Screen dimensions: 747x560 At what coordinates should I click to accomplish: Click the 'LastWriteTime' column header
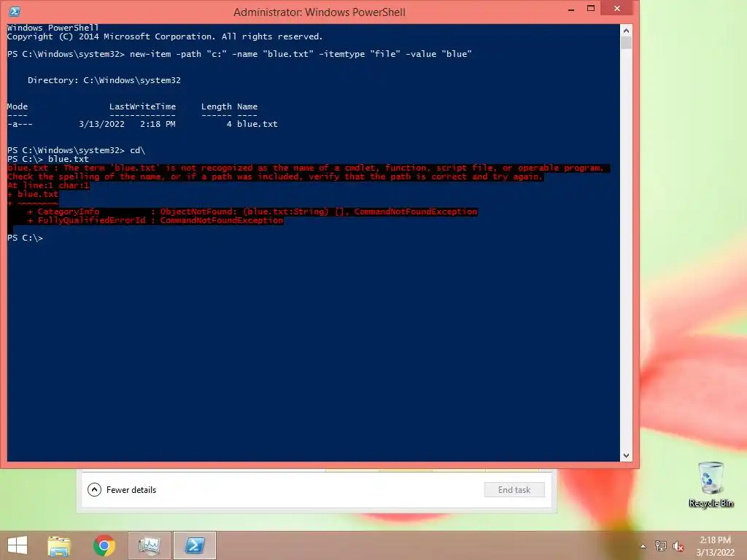pyautogui.click(x=142, y=106)
